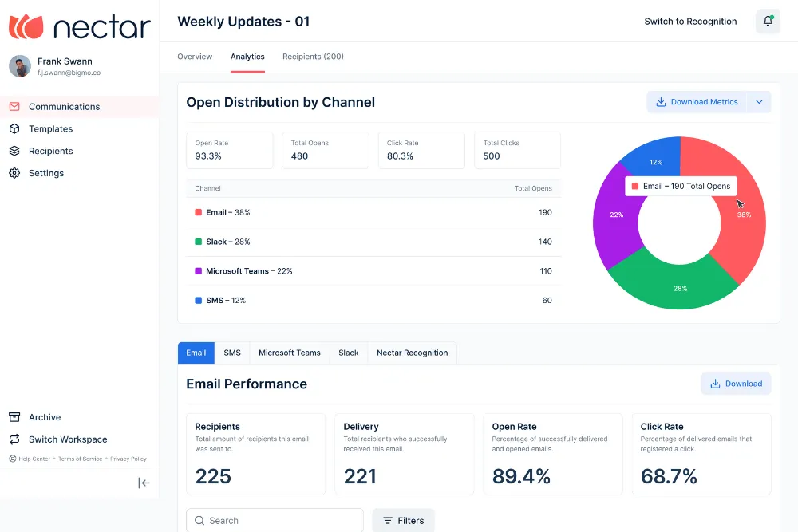Click Switch to Recognition
Image resolution: width=798 pixels, height=532 pixels.
point(690,22)
